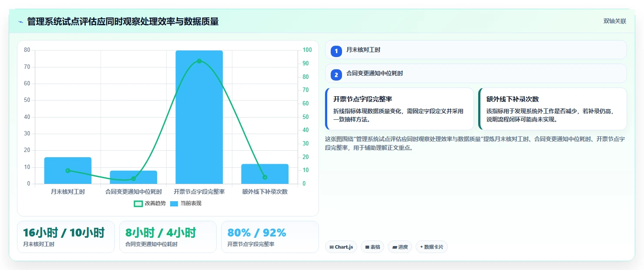Select the 80% / 92% stat card

(x=270, y=237)
